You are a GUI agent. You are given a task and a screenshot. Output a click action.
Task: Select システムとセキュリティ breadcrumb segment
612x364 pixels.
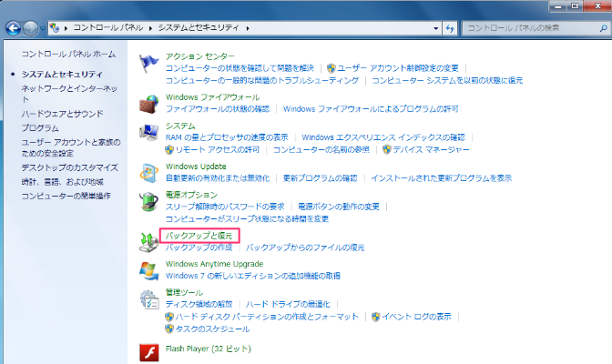(199, 27)
